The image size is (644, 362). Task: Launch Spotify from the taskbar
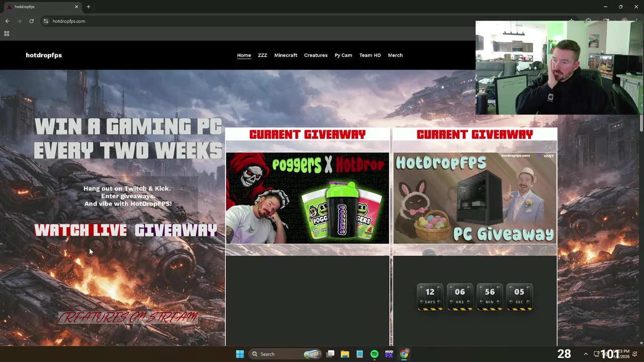coord(374,354)
